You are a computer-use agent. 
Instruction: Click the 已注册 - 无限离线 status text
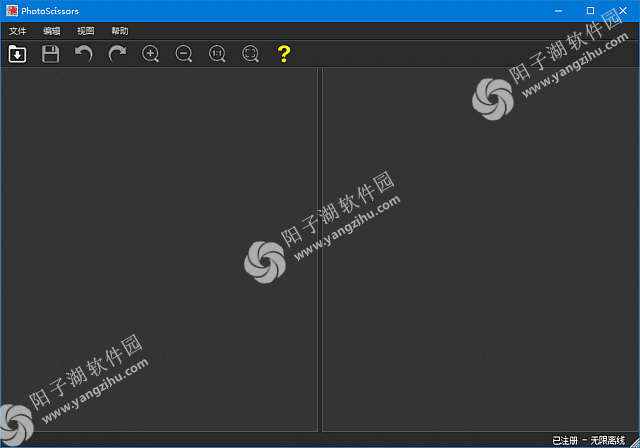pyautogui.click(x=588, y=440)
